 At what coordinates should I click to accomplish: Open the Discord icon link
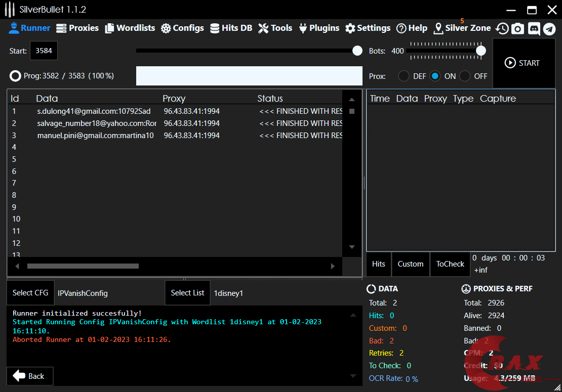[534, 29]
